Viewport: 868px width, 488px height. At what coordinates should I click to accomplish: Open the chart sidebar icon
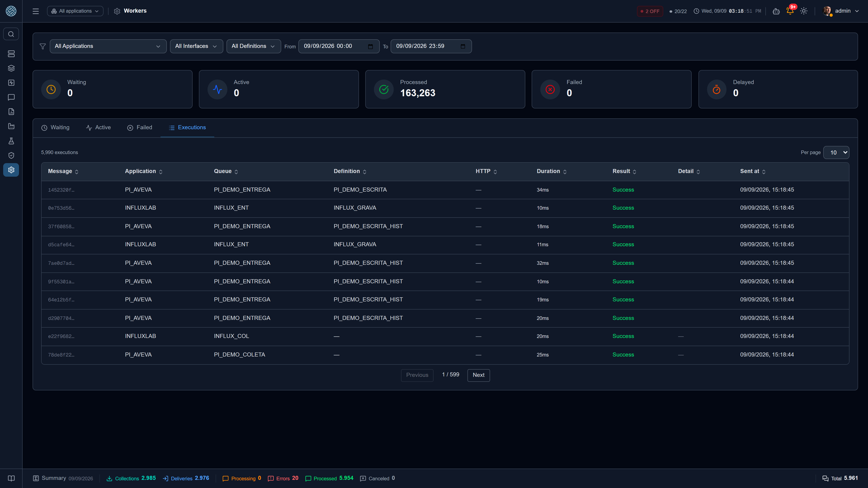11,126
